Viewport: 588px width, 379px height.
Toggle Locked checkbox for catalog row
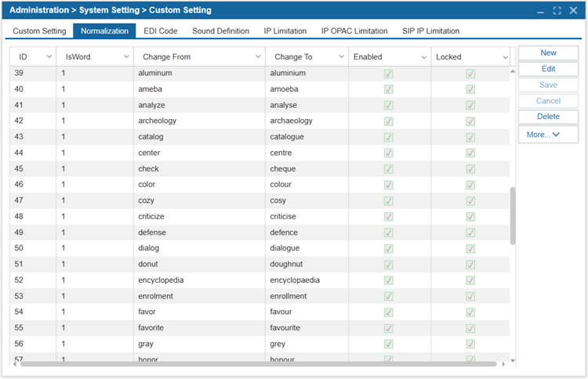point(470,137)
